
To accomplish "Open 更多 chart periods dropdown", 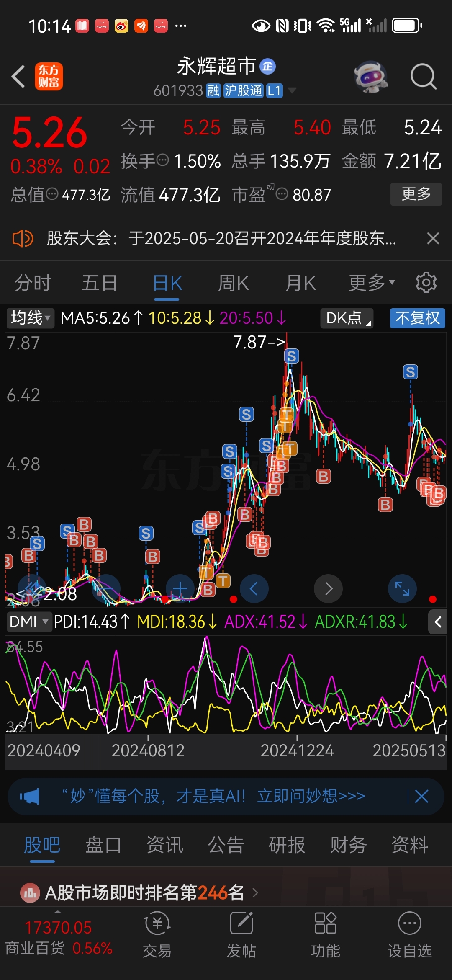I will (372, 283).
